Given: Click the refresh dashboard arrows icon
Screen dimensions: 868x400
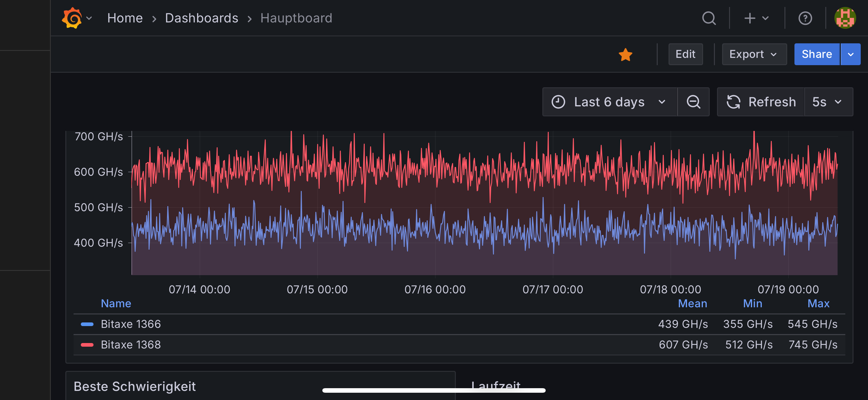Looking at the screenshot, I should (734, 102).
